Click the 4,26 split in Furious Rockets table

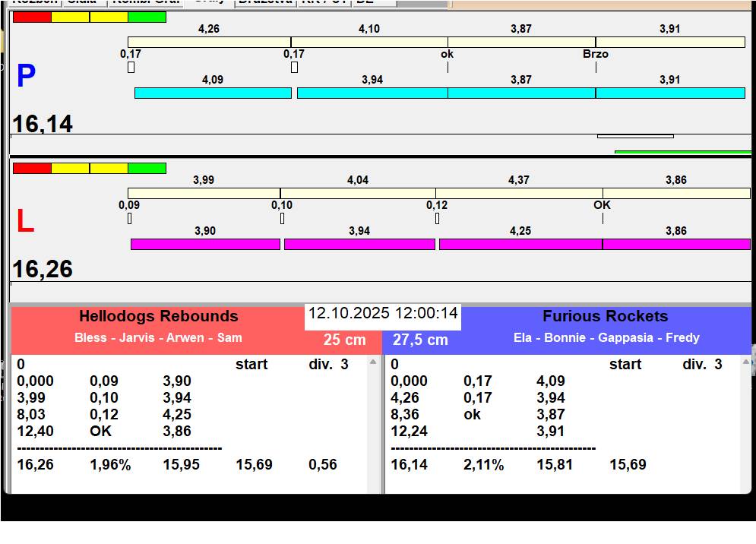click(404, 398)
